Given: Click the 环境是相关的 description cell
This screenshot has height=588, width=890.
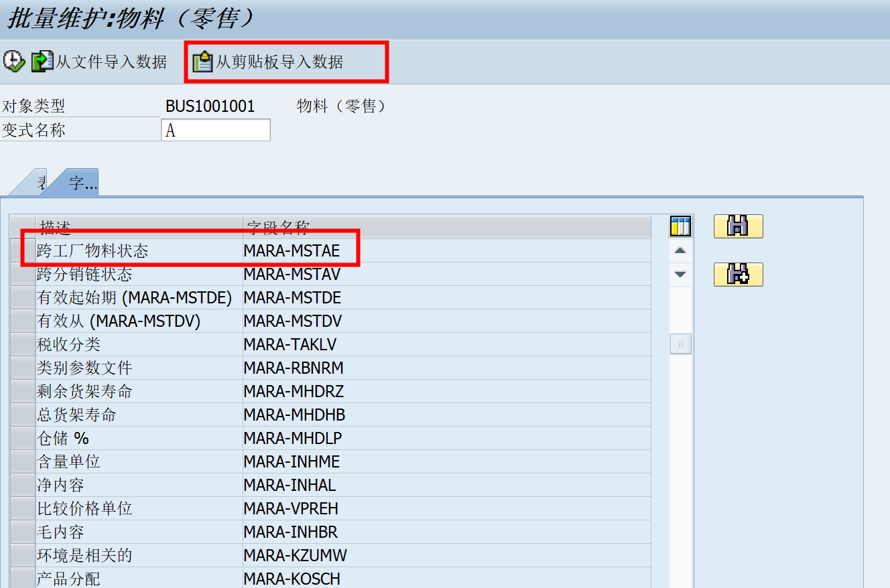Looking at the screenshot, I should 139,556.
